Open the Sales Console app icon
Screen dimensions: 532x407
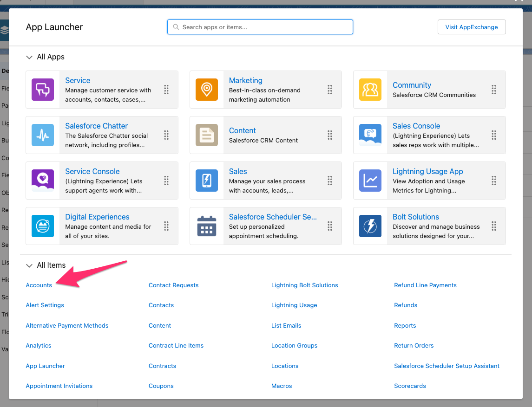click(x=370, y=135)
